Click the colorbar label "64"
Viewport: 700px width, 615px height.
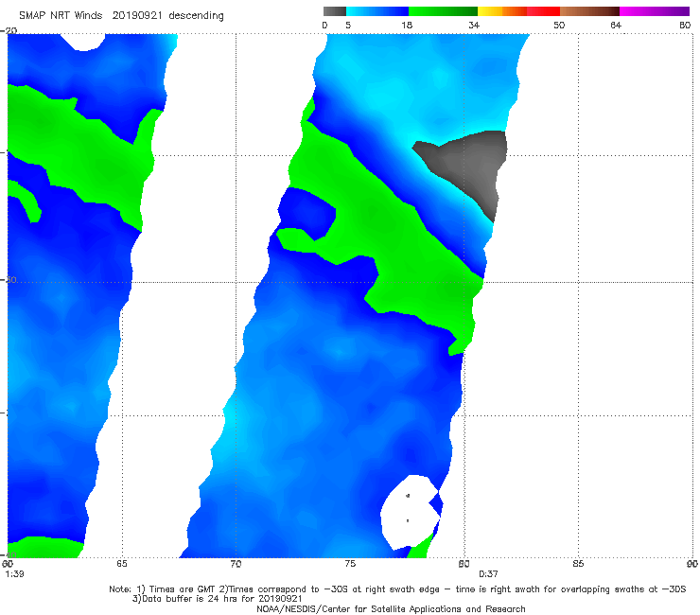[616, 26]
